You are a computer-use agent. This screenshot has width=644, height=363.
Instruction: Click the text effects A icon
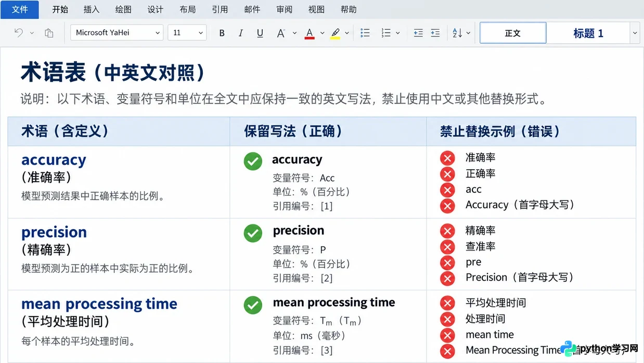(281, 33)
